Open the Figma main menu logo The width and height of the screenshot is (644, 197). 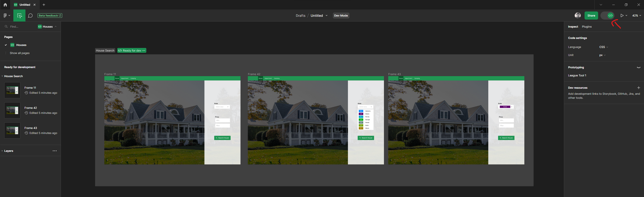[x=5, y=15]
